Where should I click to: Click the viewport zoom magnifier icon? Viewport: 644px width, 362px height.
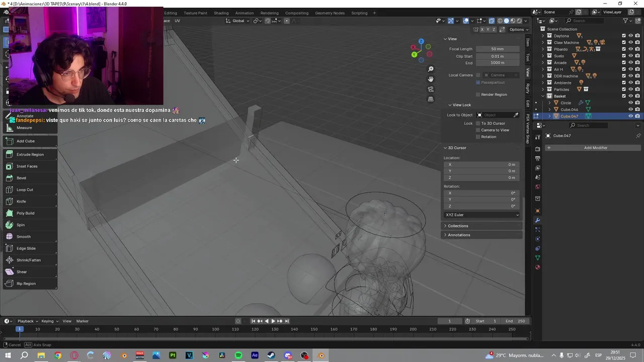tap(431, 69)
